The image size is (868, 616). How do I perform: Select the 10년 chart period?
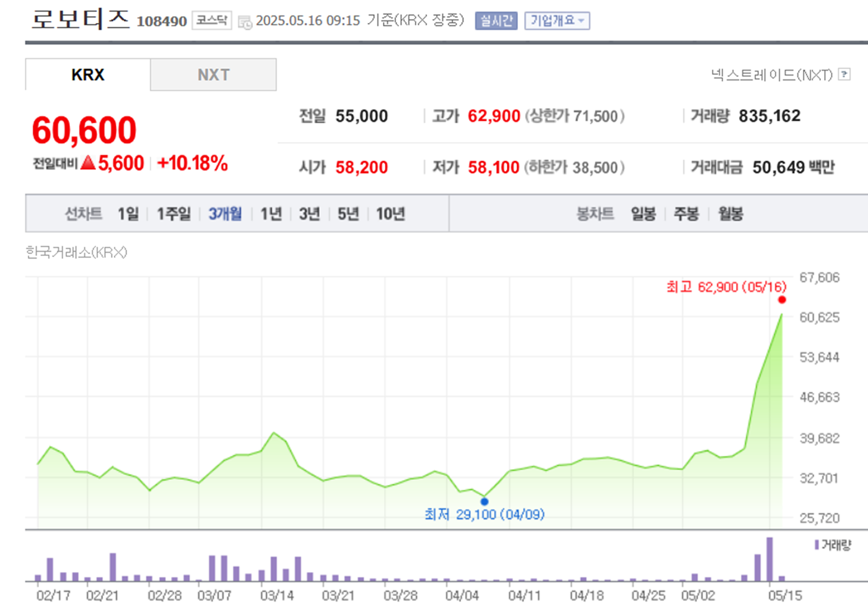(x=390, y=214)
